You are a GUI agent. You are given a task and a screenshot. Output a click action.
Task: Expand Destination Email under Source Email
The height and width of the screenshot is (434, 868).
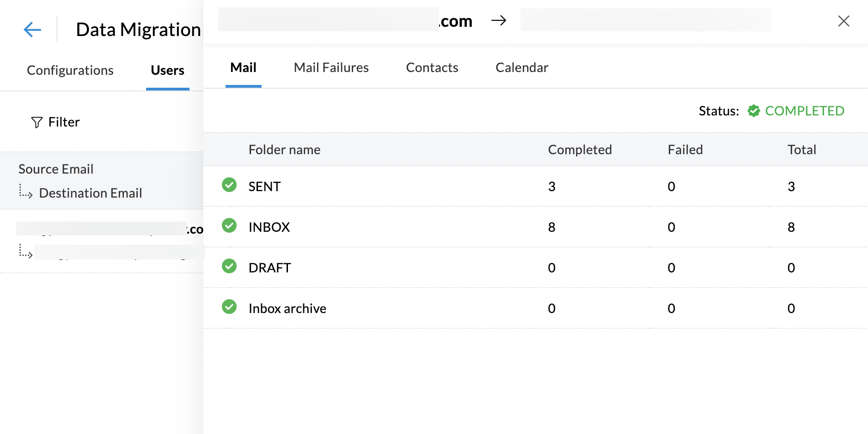[x=25, y=193]
